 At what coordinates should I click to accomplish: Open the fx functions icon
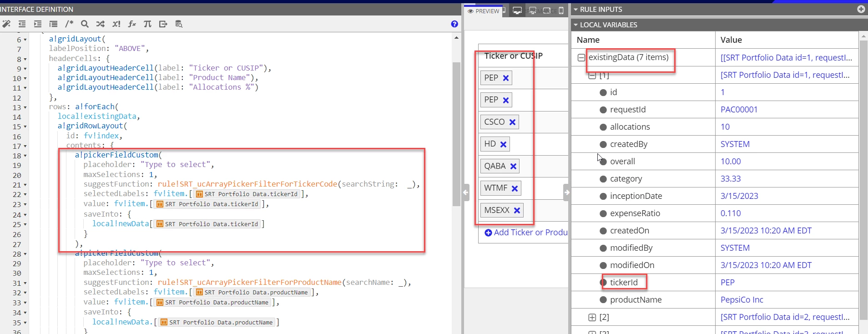(x=132, y=24)
